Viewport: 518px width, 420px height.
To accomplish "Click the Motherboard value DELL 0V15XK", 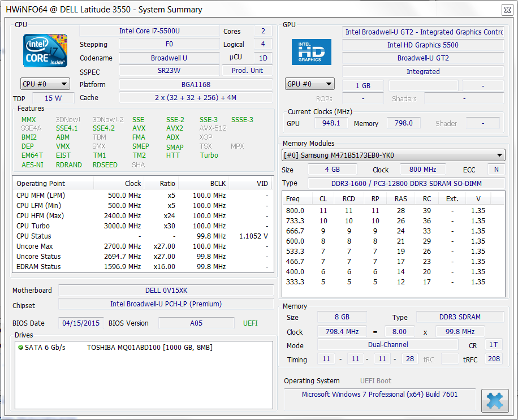I will point(166,290).
